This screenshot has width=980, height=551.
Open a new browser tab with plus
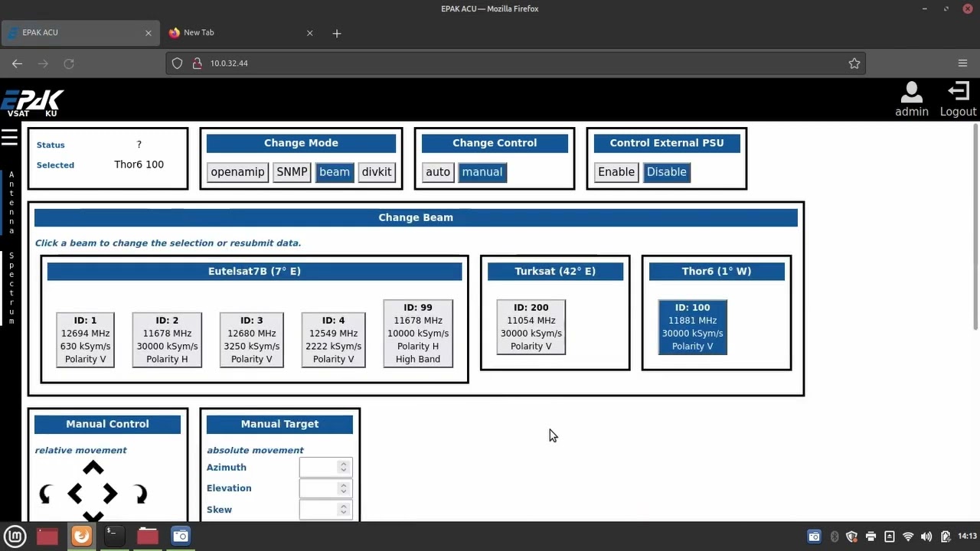337,33
